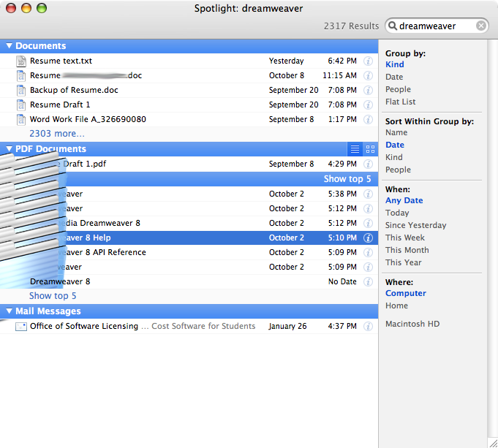Open Office of Software Licensing mail message
This screenshot has height=448, width=498.
point(189,326)
